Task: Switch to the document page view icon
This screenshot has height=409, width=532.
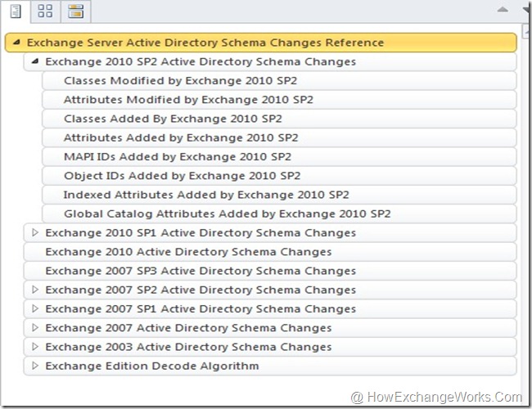Action: [x=16, y=11]
